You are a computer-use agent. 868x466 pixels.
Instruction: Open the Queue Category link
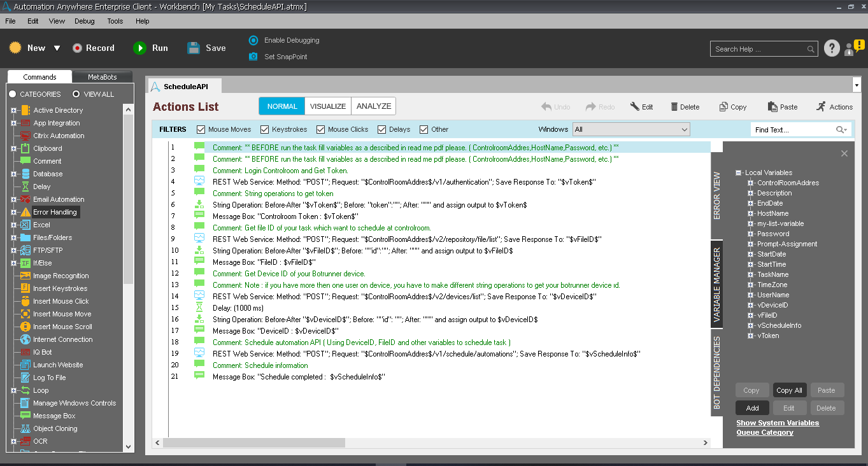pos(765,432)
